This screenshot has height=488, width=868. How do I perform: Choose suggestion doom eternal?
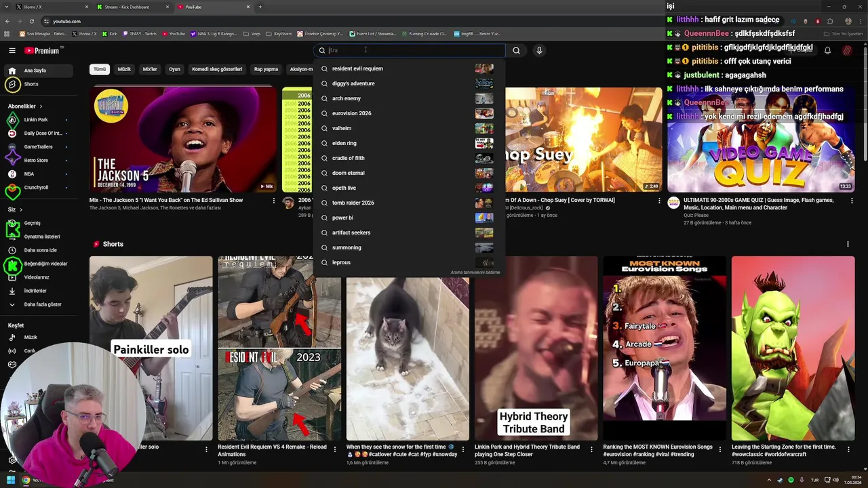click(408, 173)
